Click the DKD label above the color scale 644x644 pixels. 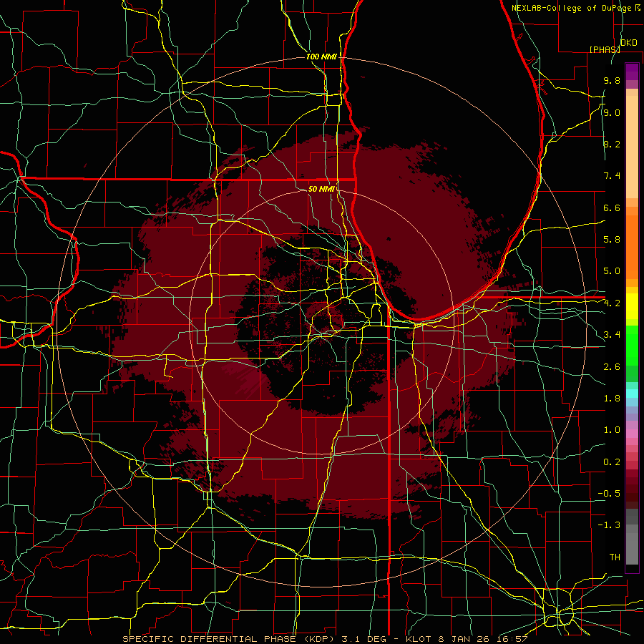(x=628, y=43)
